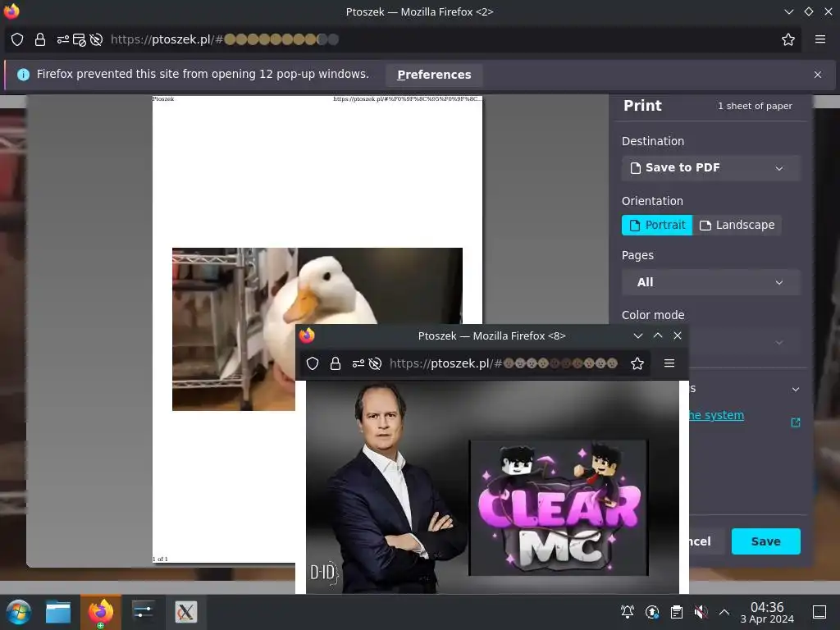This screenshot has height=630, width=840.
Task: Select Portrait orientation
Action: point(657,225)
